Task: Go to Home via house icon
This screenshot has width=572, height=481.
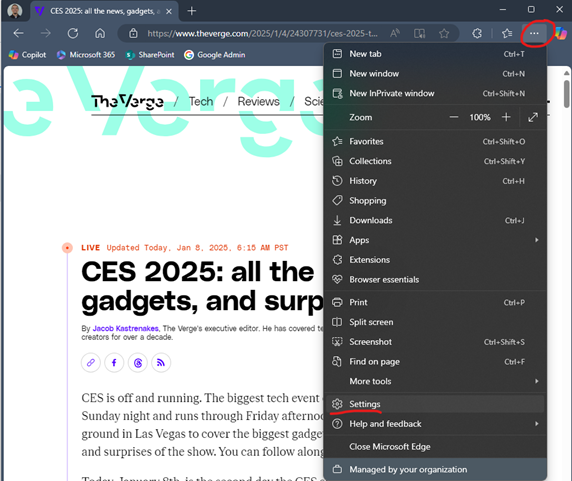Action: point(100,34)
